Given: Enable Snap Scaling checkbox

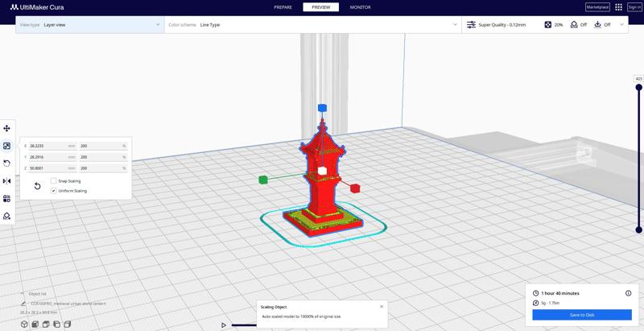Looking at the screenshot, I should click(x=53, y=181).
